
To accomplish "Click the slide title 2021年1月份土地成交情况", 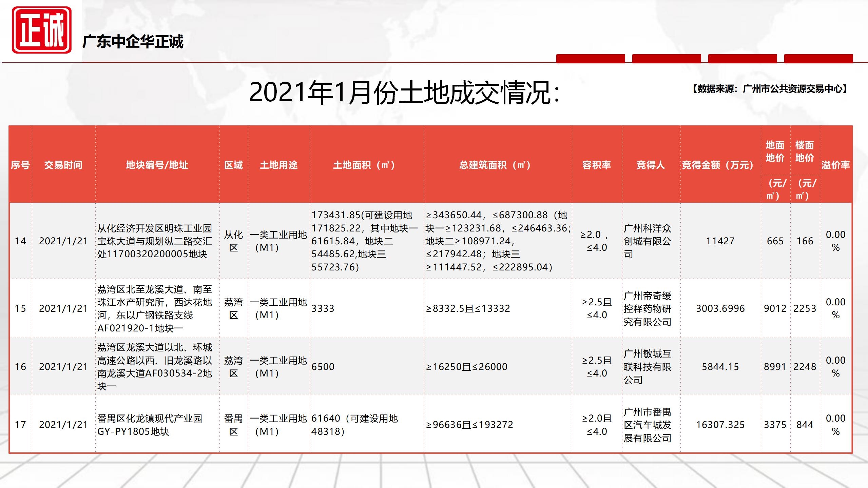I will pyautogui.click(x=404, y=93).
